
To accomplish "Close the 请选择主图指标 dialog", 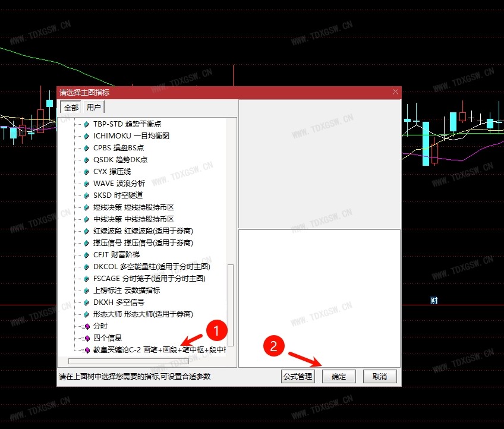I will [395, 92].
